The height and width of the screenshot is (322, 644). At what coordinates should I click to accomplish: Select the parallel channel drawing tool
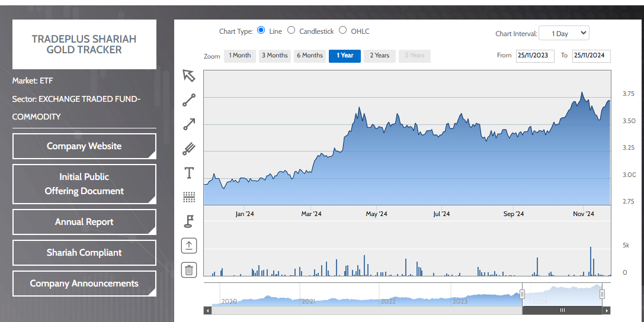click(x=189, y=149)
